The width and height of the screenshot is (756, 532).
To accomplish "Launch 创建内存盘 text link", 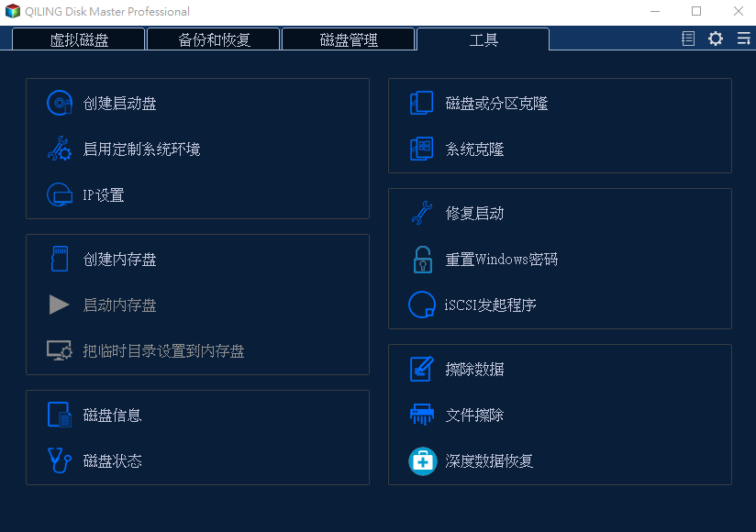I will [x=119, y=260].
